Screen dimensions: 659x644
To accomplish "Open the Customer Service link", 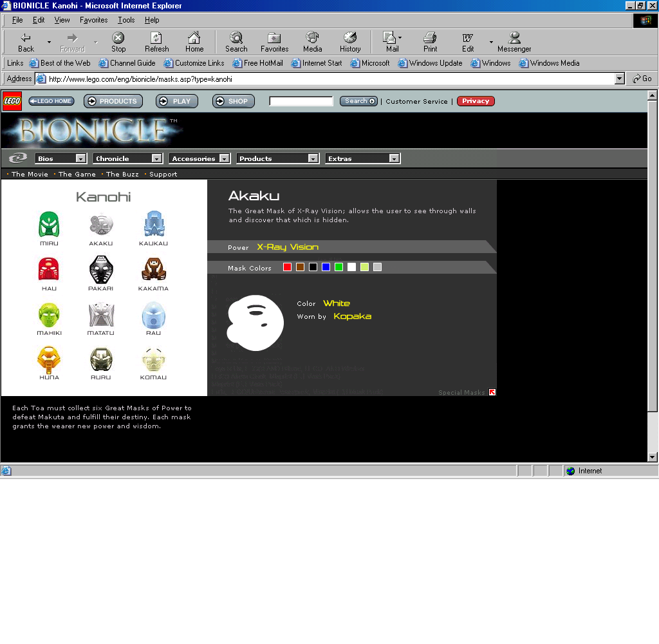I will pyautogui.click(x=416, y=101).
